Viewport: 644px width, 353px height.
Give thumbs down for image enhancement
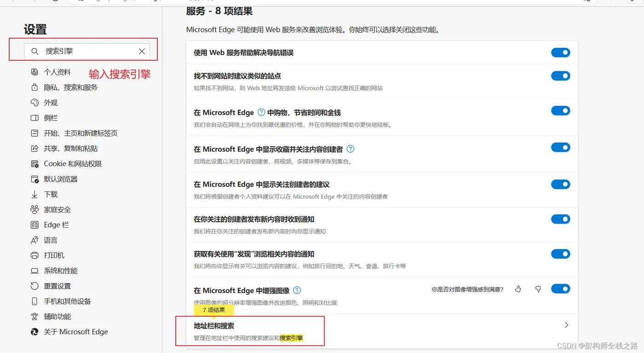pos(538,289)
